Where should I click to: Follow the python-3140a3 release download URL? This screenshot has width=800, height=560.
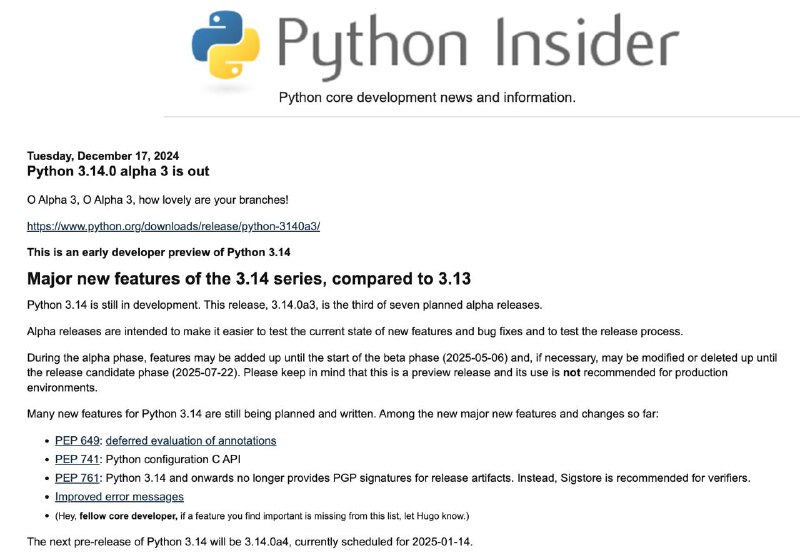[173, 226]
